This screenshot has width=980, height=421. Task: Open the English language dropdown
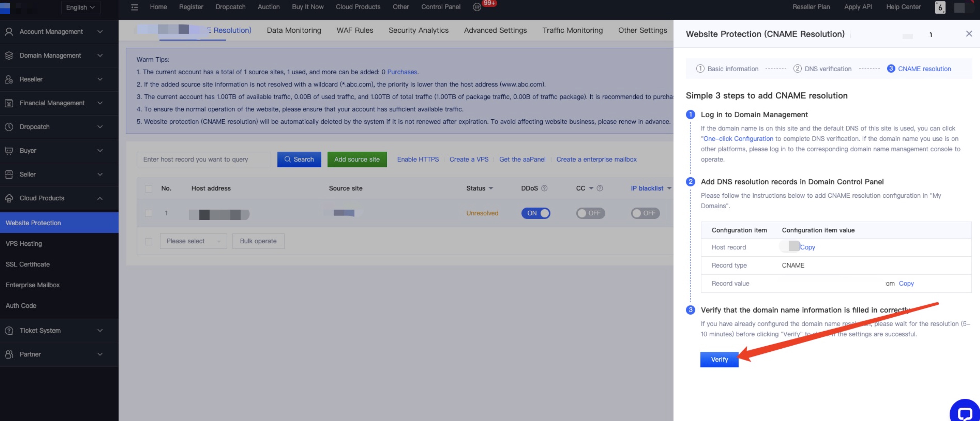(80, 7)
